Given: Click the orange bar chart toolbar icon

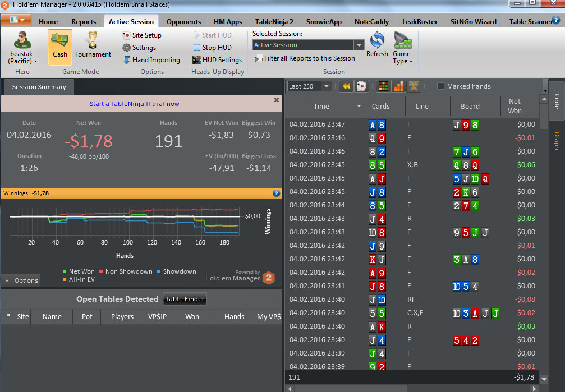Looking at the screenshot, I should [x=398, y=86].
